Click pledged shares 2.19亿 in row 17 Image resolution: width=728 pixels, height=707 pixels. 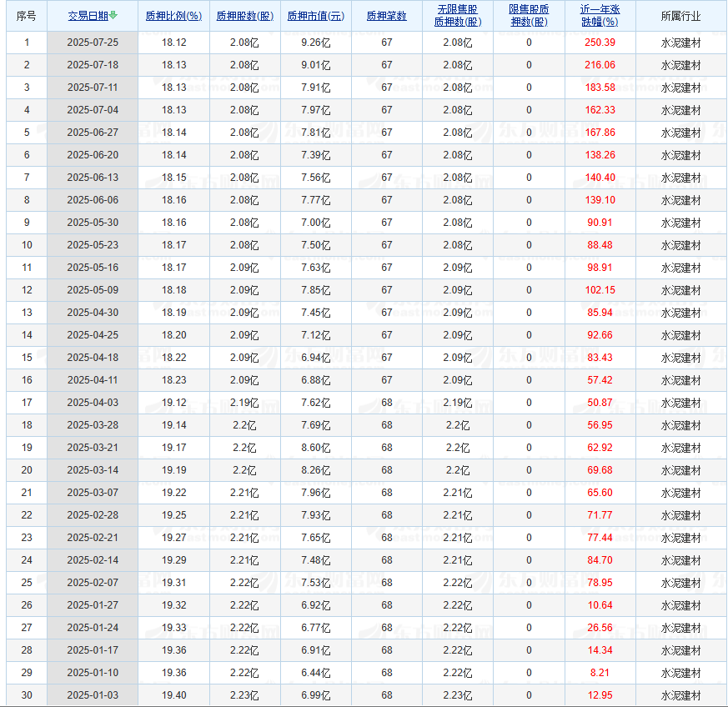[244, 403]
